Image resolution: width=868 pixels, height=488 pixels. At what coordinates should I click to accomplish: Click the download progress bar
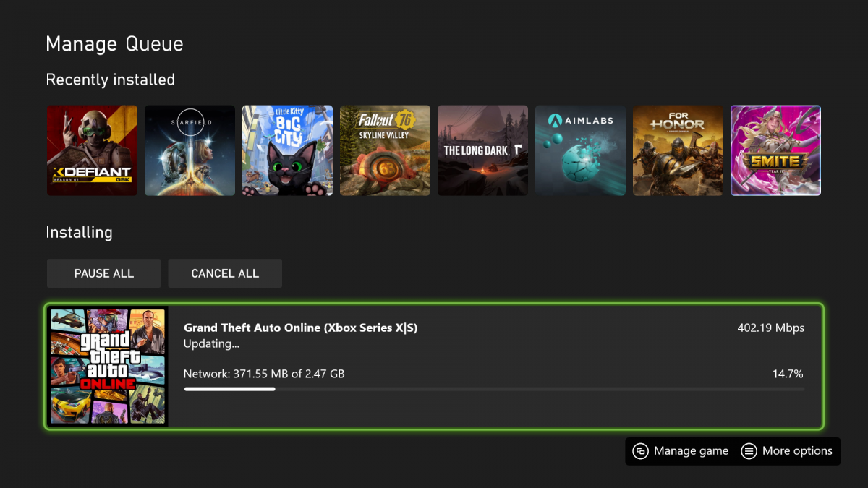click(495, 389)
